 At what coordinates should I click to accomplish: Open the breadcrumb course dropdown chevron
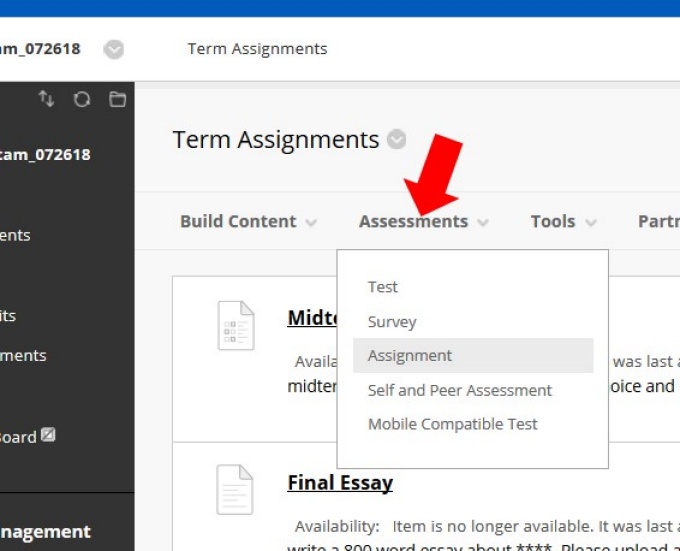[114, 49]
